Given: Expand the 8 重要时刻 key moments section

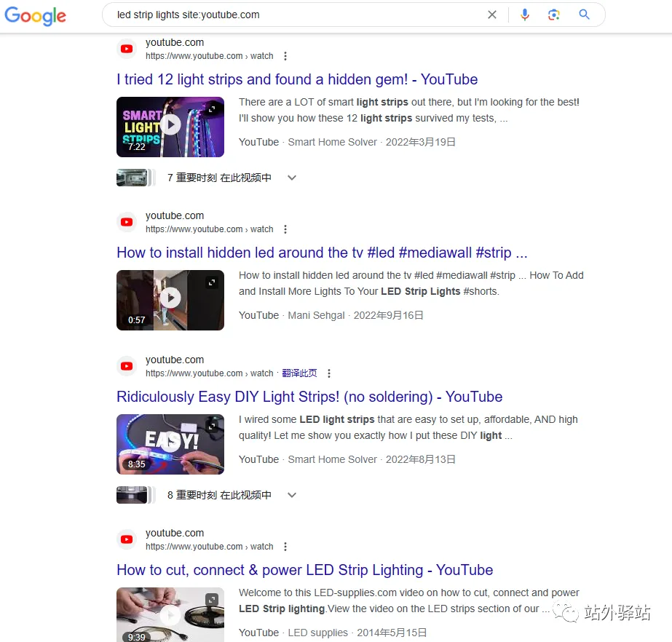Looking at the screenshot, I should 292,495.
